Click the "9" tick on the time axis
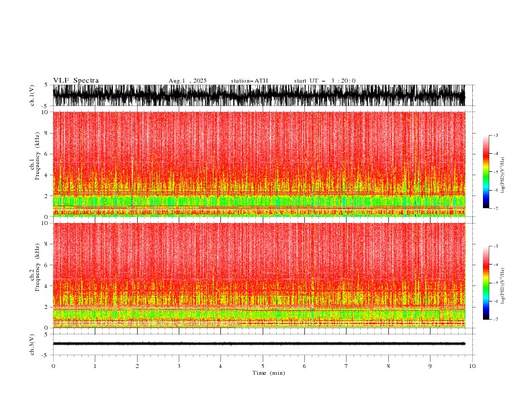 pyautogui.click(x=430, y=366)
